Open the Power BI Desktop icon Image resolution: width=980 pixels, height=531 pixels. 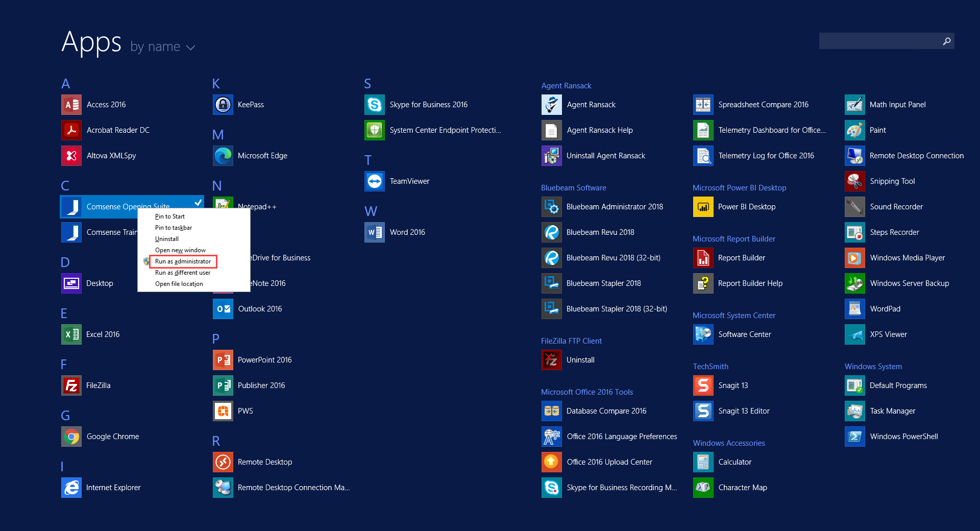(703, 207)
